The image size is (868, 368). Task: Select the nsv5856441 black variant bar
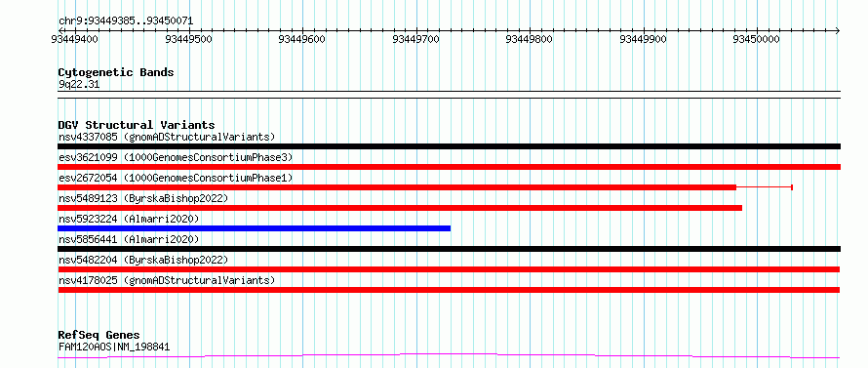pos(449,249)
